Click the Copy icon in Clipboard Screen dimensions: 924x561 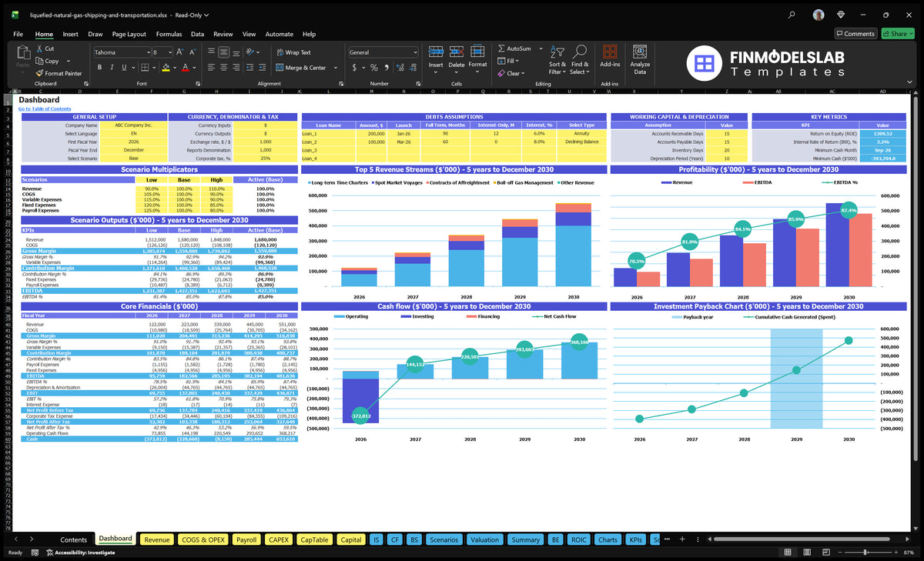click(39, 61)
